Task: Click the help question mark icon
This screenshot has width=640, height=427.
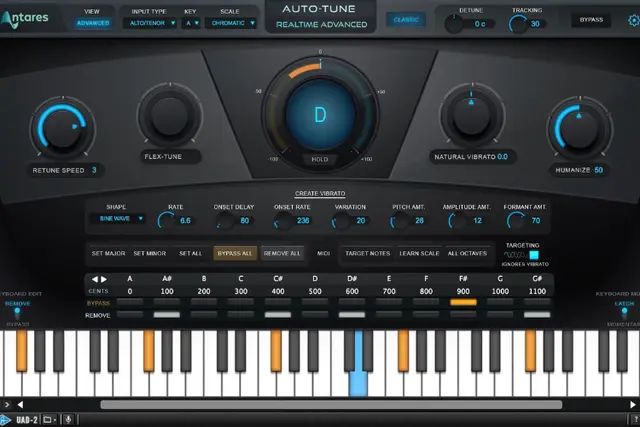Action: click(637, 420)
